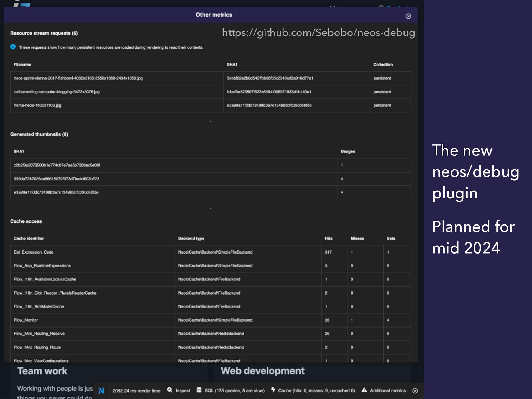The image size is (532, 399).
Task: Click thumbnail SHA1 c2b9f9a2070500b1e774 row
Action: pyautogui.click(x=211, y=165)
